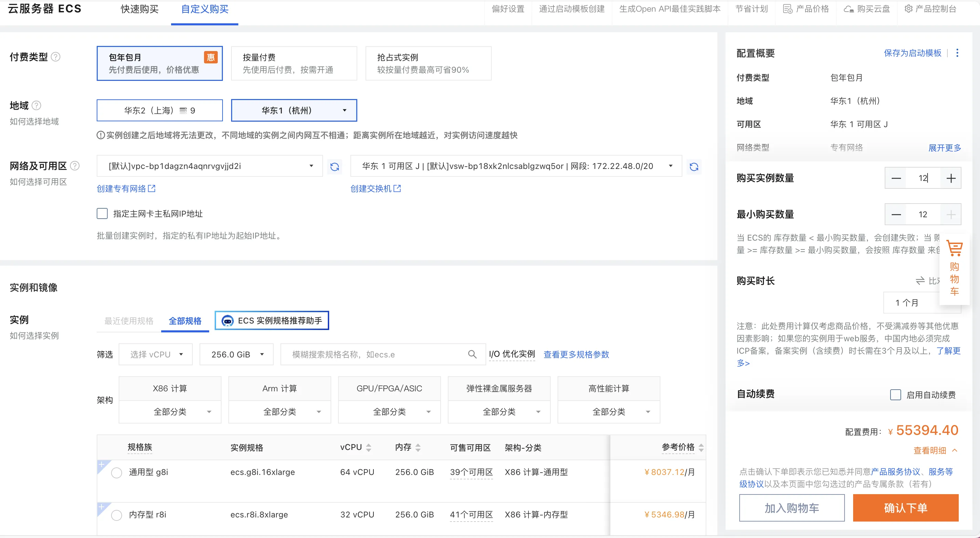Viewport: 980px width, 538px height.
Task: Click the help icon next to 付费类型
Action: point(56,57)
